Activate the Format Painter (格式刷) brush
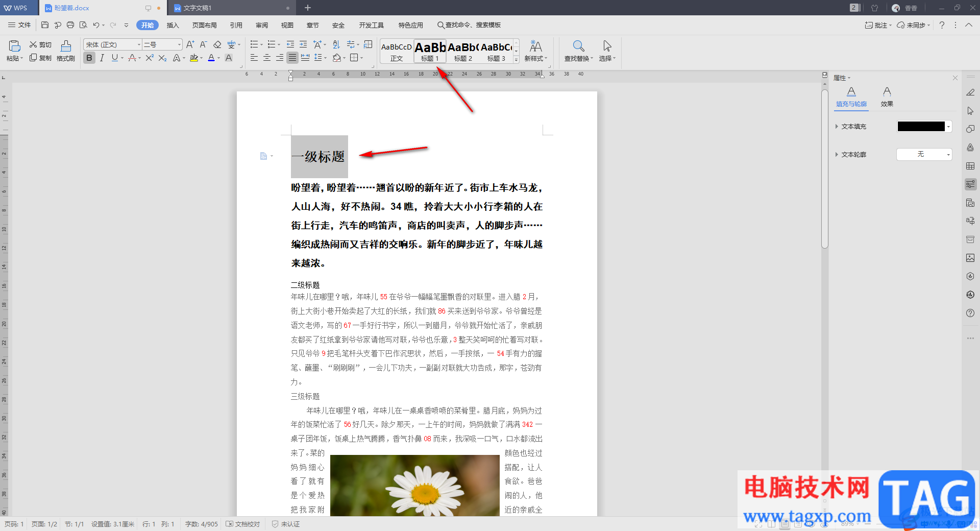This screenshot has width=980, height=531. [x=66, y=46]
